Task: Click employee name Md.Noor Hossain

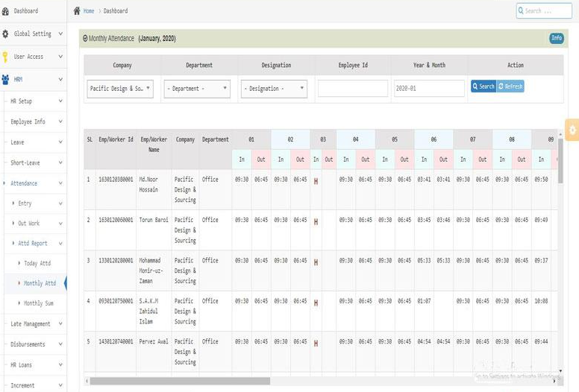Action: click(x=148, y=185)
